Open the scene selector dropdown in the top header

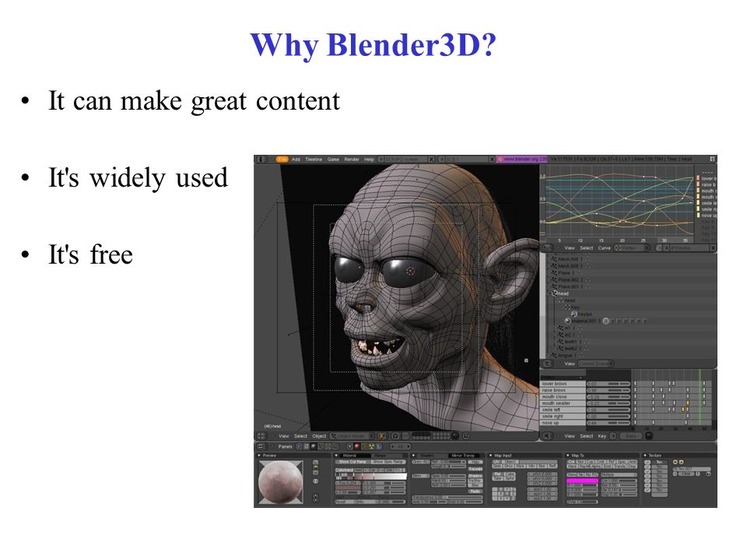442,159
